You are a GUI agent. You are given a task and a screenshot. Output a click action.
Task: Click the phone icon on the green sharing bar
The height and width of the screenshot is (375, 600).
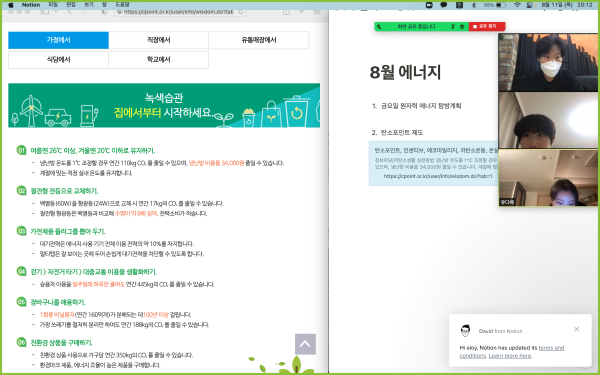379,27
